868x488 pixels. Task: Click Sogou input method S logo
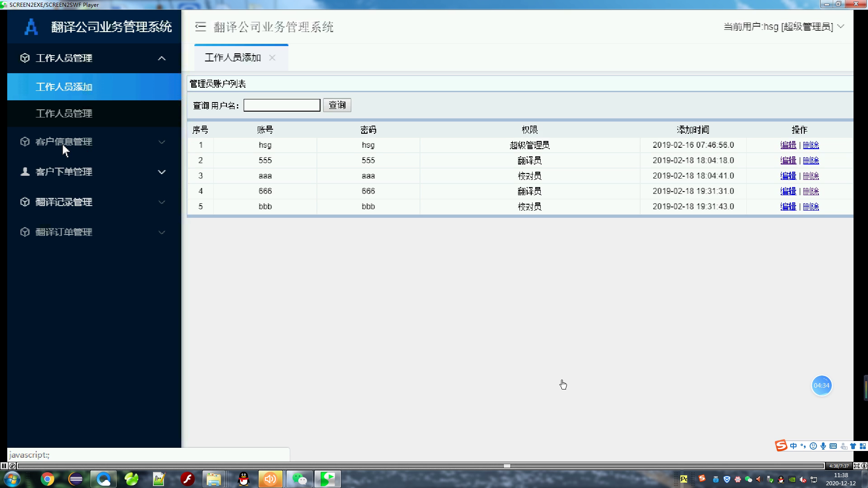pos(781,446)
